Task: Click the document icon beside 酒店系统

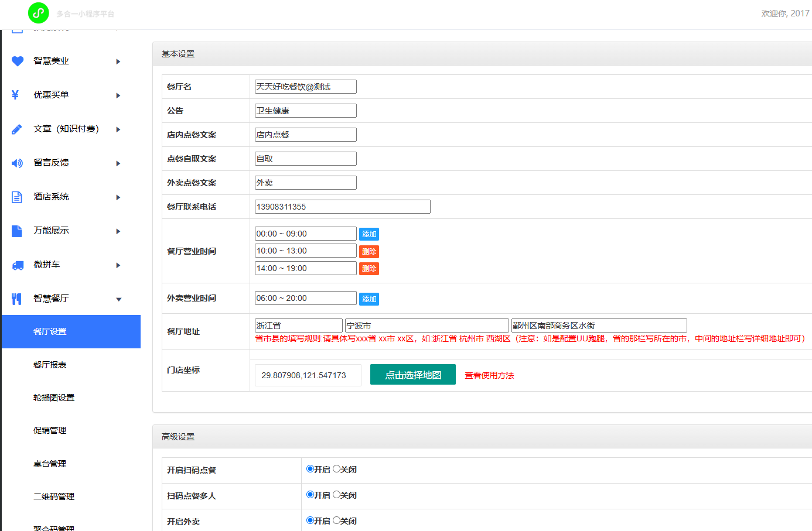Action: [x=17, y=197]
